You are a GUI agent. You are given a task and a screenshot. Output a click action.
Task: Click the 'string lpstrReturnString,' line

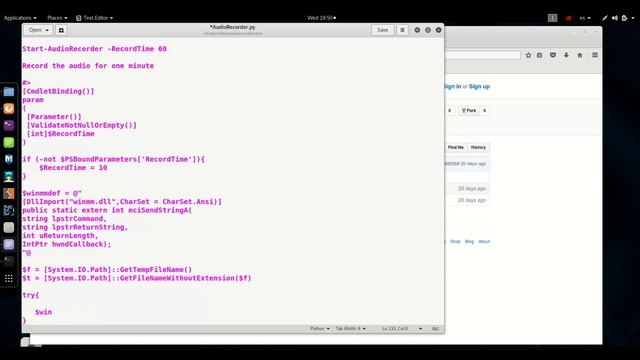[x=75, y=227]
